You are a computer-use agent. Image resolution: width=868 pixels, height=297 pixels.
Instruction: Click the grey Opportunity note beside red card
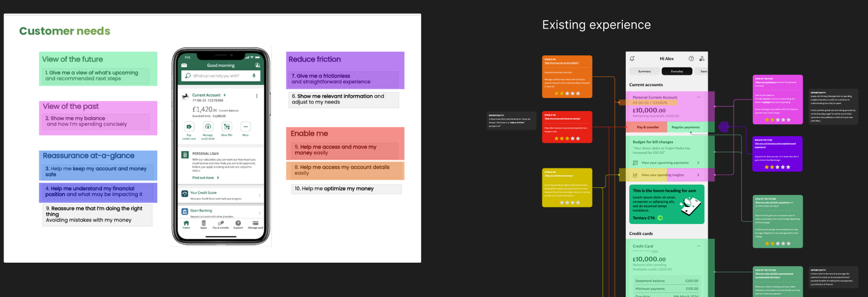click(x=512, y=121)
